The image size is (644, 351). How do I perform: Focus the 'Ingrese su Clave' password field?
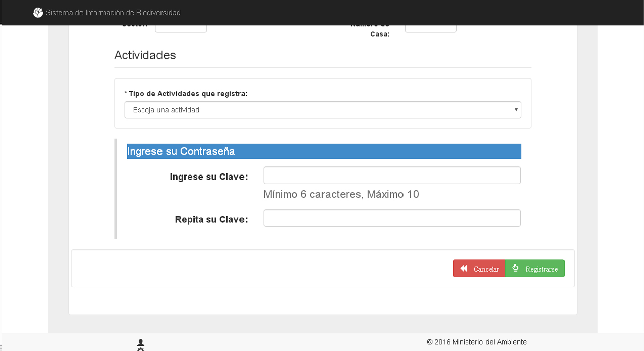[x=391, y=175]
